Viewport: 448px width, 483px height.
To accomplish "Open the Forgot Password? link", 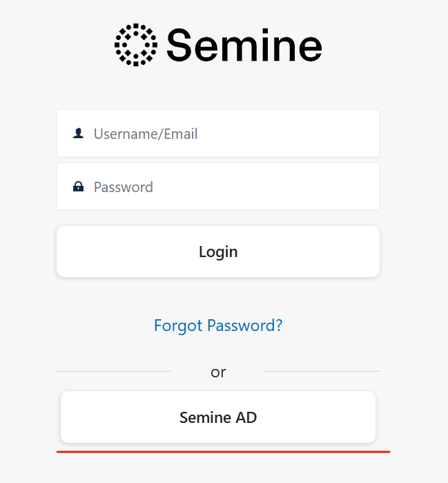I will (218, 325).
